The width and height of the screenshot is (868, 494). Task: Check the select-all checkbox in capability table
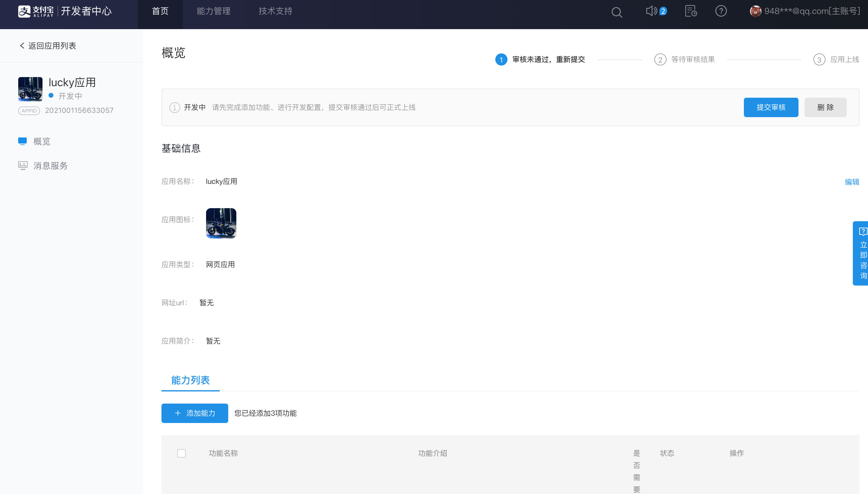[x=181, y=453]
